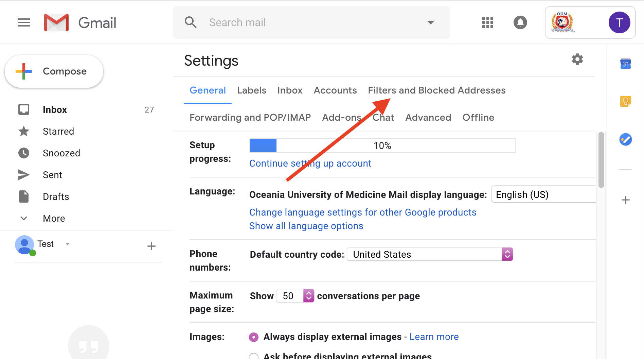
Task: Open the Google Keep side panel icon
Action: point(625,101)
